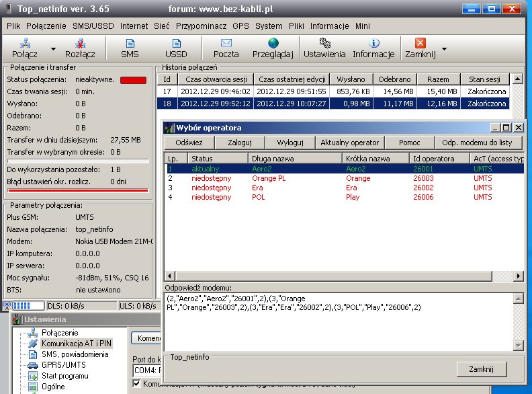
Task: Open the USSD toolbar icon
Action: [176, 44]
